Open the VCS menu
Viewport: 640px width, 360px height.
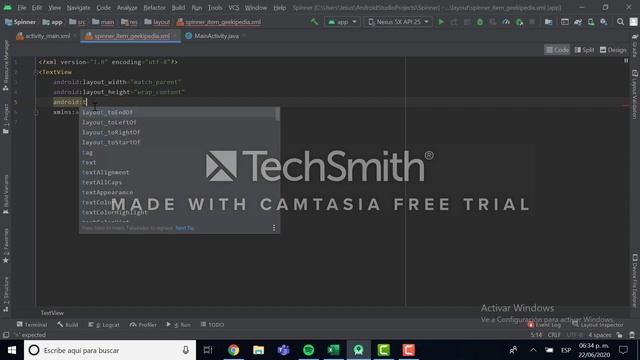[x=233, y=7]
